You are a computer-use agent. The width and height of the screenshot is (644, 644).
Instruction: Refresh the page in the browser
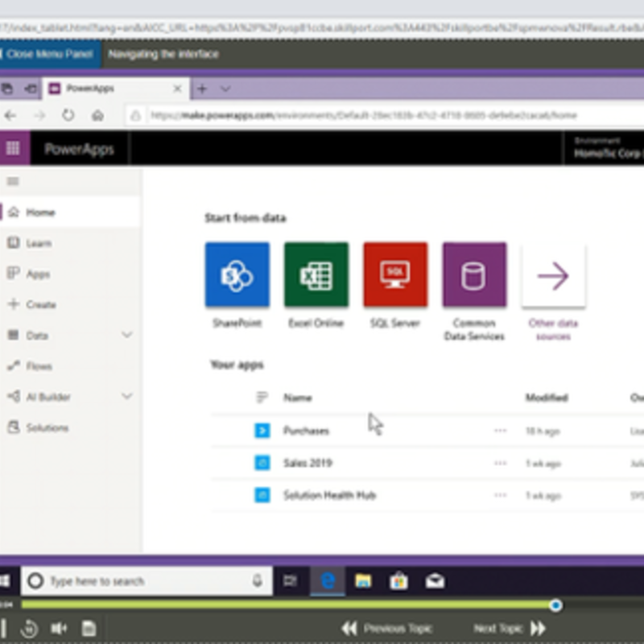point(68,115)
